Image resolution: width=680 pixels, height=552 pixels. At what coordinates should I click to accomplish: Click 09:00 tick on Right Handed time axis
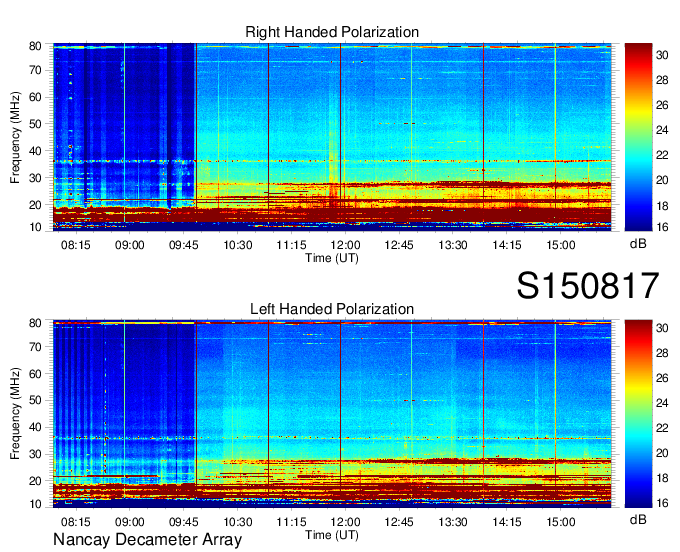[x=129, y=245]
